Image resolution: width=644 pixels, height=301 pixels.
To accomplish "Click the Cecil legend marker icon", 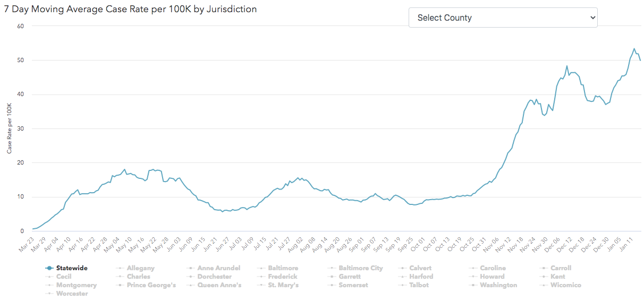I will (x=49, y=277).
